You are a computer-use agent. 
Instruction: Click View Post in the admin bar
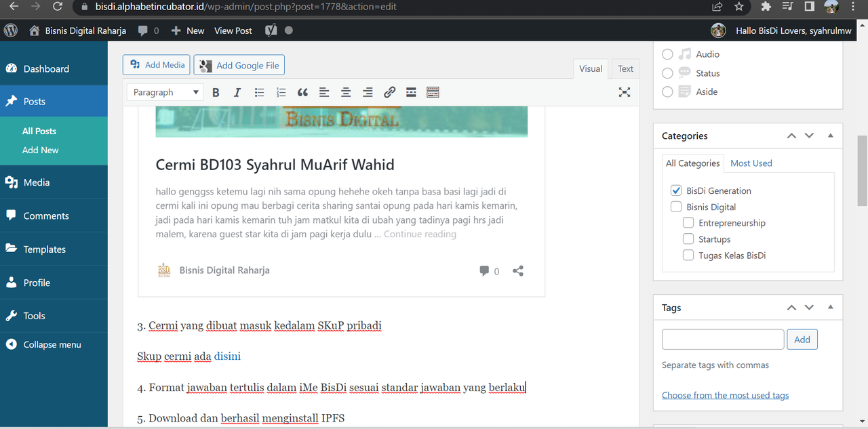(233, 30)
